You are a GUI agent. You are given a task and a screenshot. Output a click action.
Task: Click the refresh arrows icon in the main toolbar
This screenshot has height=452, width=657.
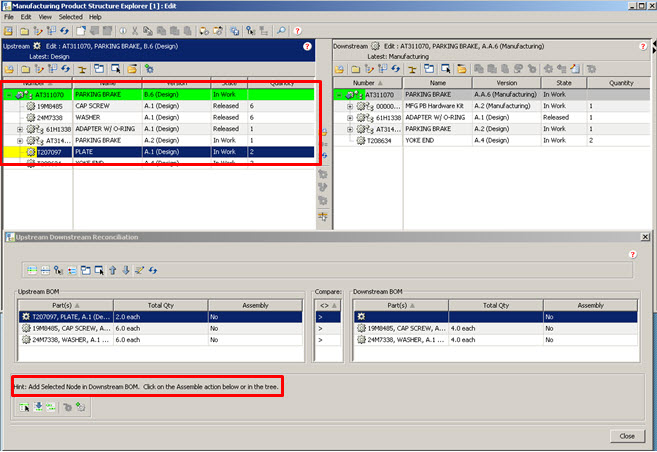click(x=64, y=31)
